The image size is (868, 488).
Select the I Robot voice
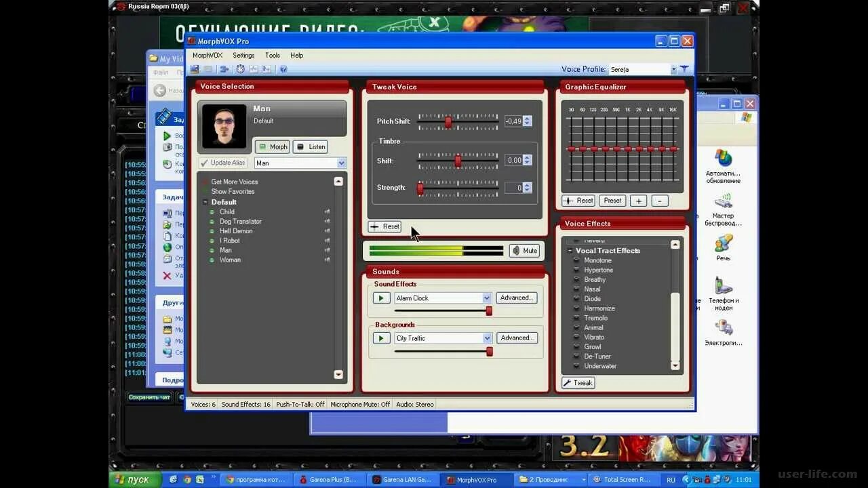point(230,240)
